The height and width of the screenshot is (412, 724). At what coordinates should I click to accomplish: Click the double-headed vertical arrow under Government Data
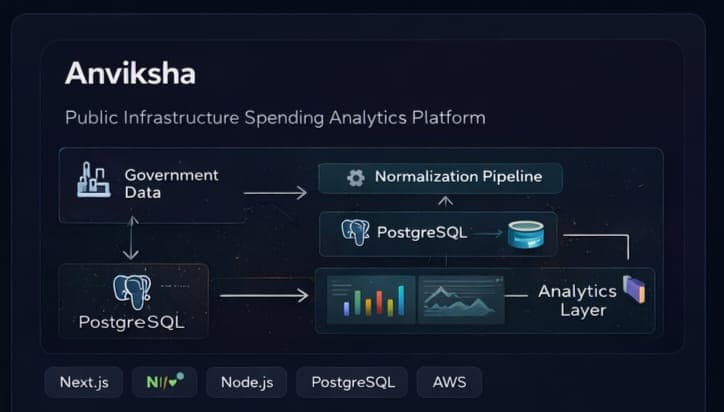(131, 242)
